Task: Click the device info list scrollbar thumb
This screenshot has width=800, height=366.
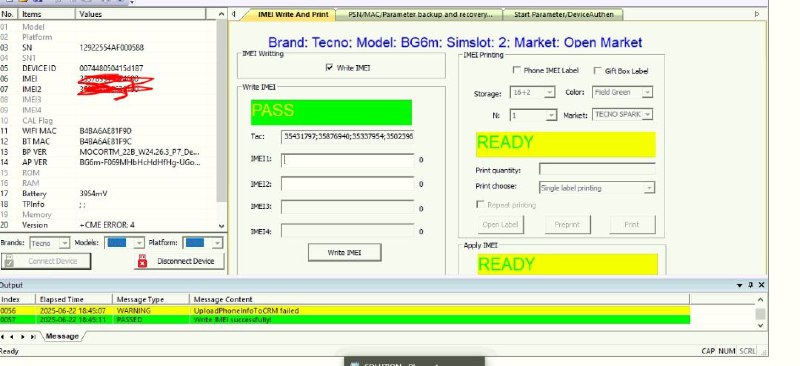Action: pos(221,110)
